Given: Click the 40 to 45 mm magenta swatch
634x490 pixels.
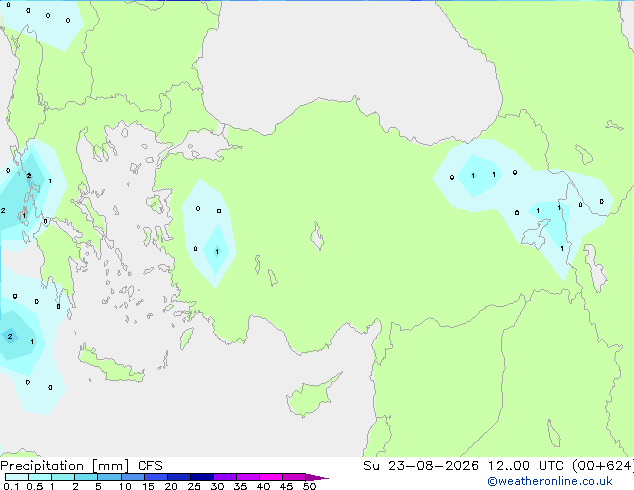Looking at the screenshot, I should (271, 477).
